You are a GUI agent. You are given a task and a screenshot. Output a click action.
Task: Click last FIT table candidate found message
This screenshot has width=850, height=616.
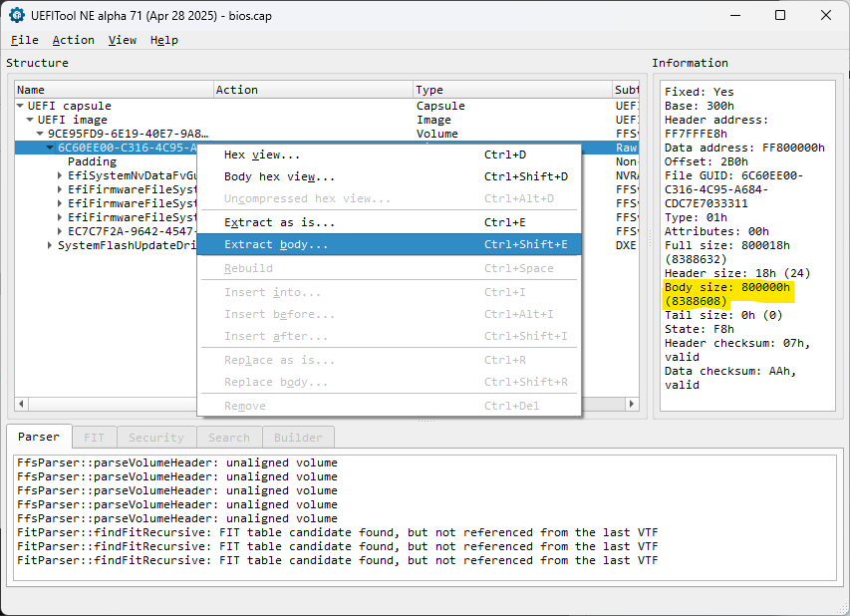tap(337, 561)
